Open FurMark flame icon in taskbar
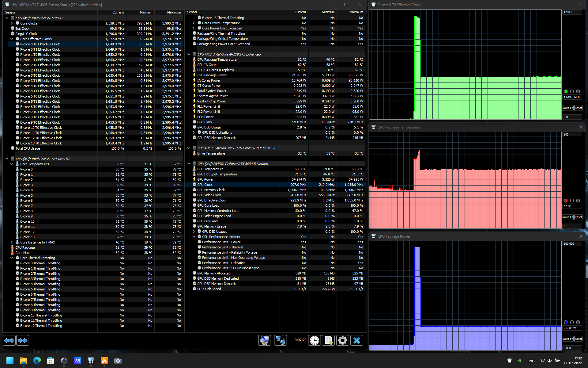This screenshot has width=588, height=368. point(104,361)
